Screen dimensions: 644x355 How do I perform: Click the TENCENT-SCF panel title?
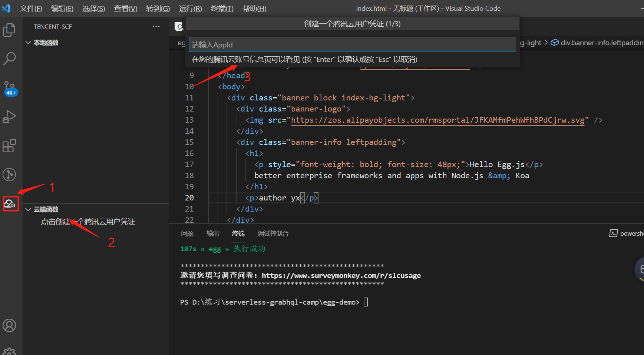53,27
